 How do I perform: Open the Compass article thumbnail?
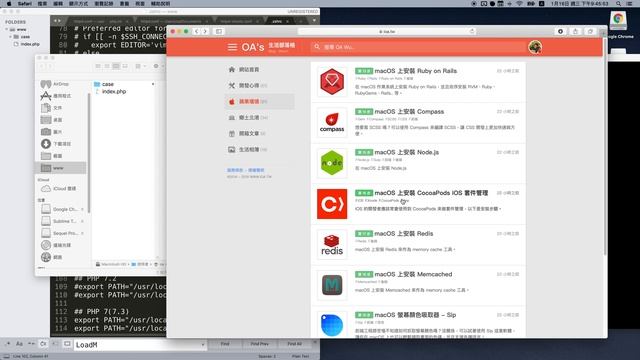pos(332,122)
